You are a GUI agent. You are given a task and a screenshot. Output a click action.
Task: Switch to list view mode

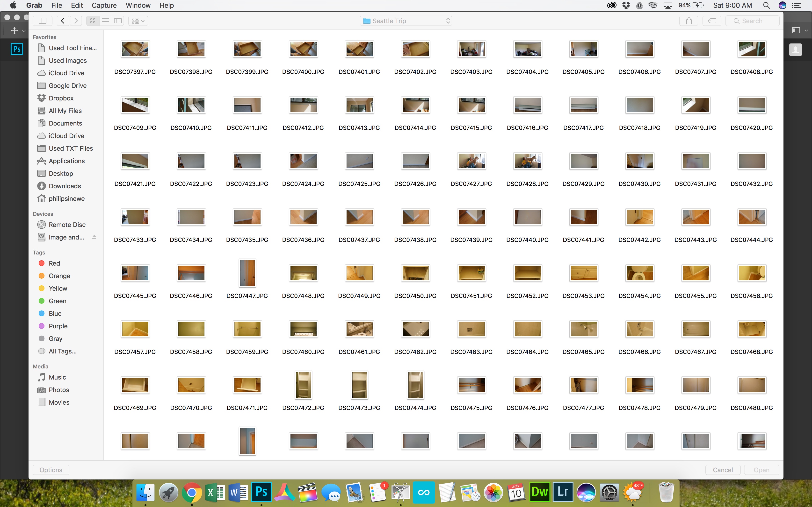[105, 21]
